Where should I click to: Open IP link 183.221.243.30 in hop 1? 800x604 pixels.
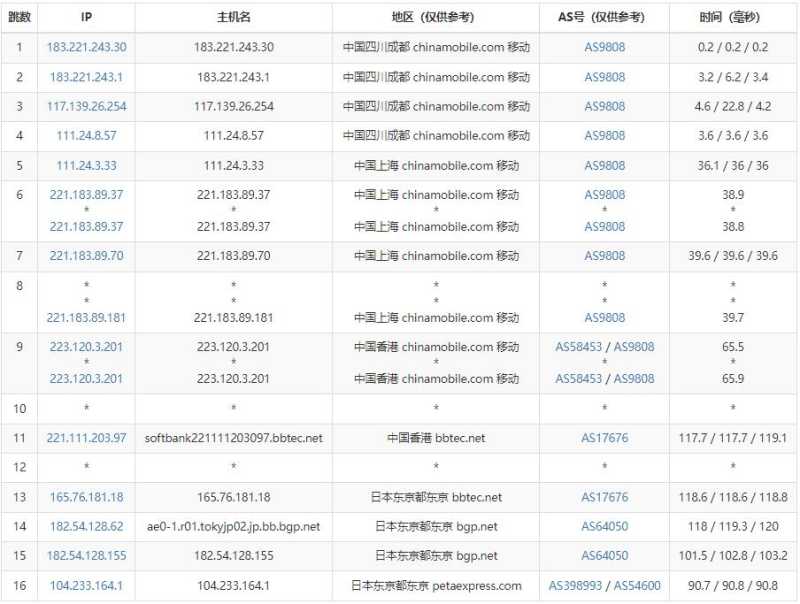pos(86,47)
